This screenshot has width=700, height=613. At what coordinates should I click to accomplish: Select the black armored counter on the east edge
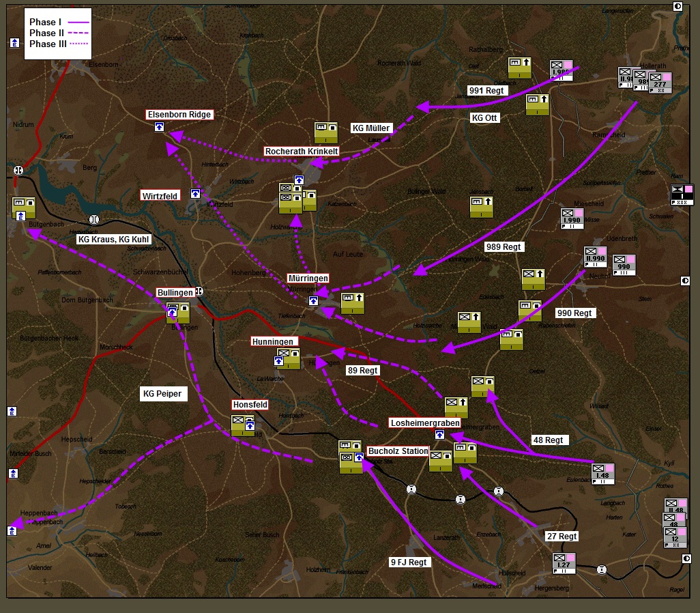(x=682, y=195)
